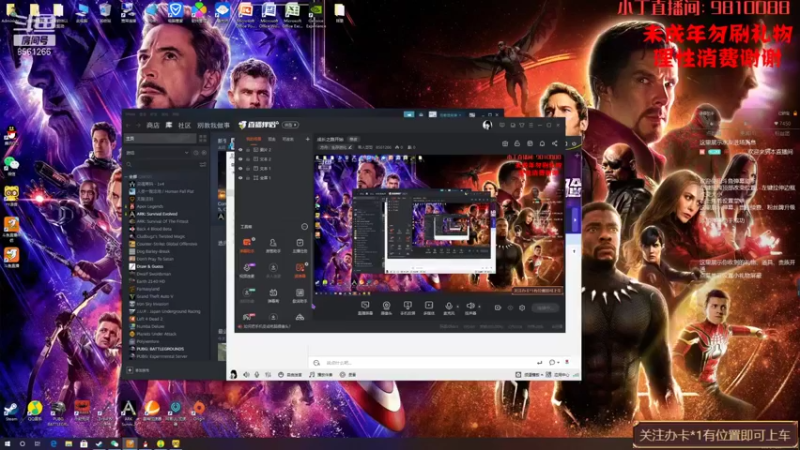Click the record video icon in streaming toolbar

pyautogui.click(x=429, y=306)
